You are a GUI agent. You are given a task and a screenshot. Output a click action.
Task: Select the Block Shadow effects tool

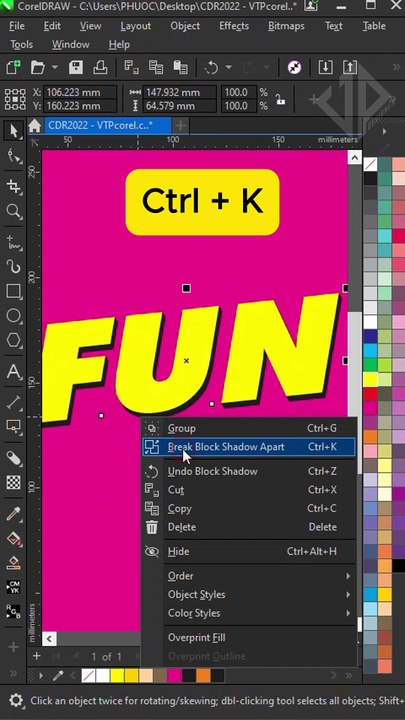[13, 427]
